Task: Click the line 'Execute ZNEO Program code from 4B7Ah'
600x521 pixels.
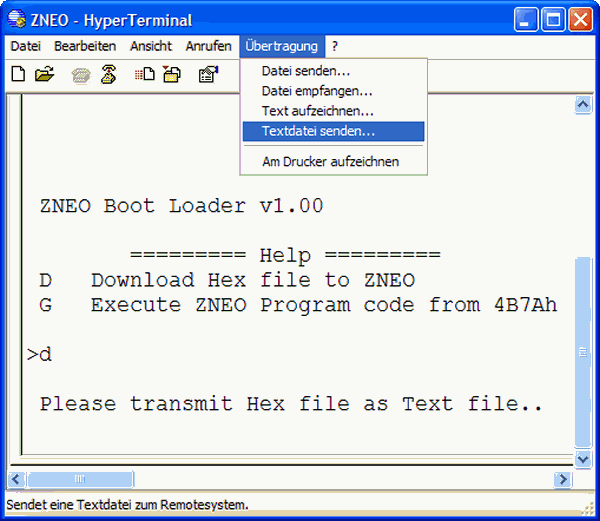Action: (x=324, y=305)
